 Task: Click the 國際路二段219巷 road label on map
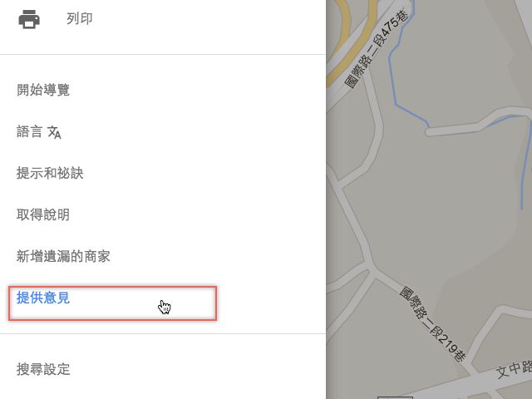tap(432, 325)
